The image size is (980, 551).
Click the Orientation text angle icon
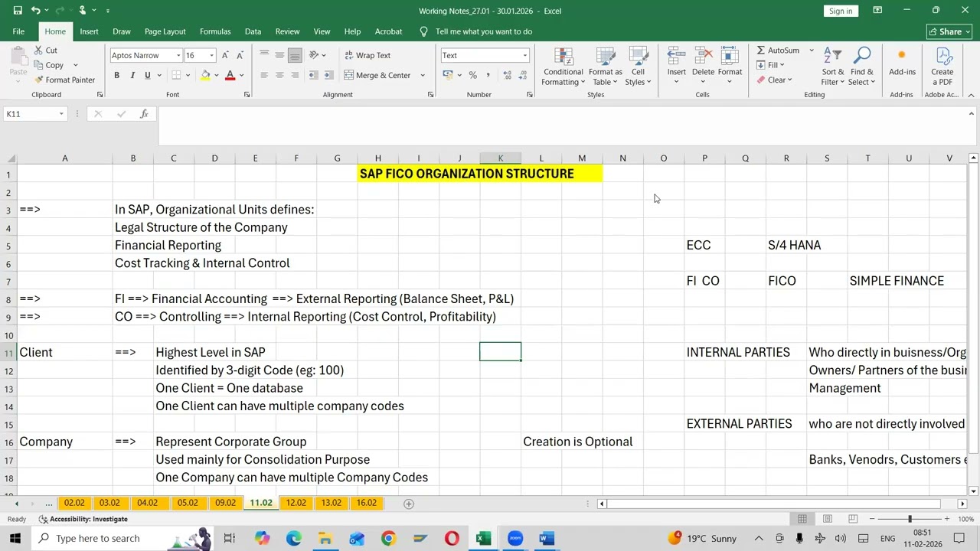[x=313, y=55]
